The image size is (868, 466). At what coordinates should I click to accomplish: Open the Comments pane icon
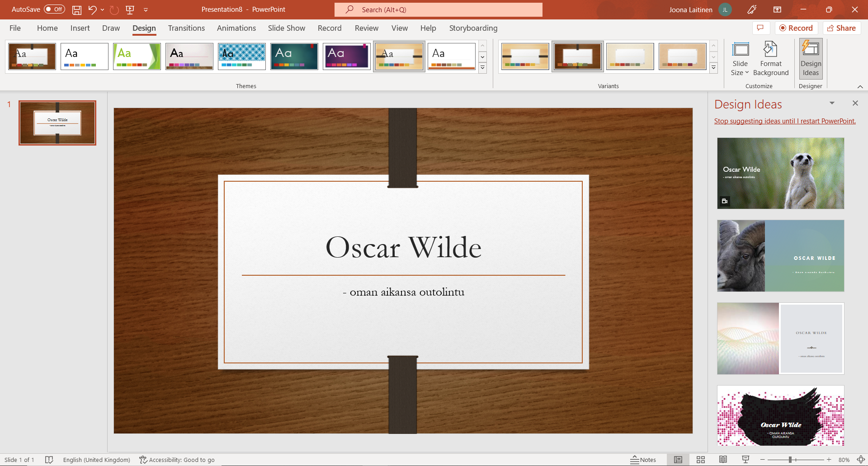click(760, 28)
